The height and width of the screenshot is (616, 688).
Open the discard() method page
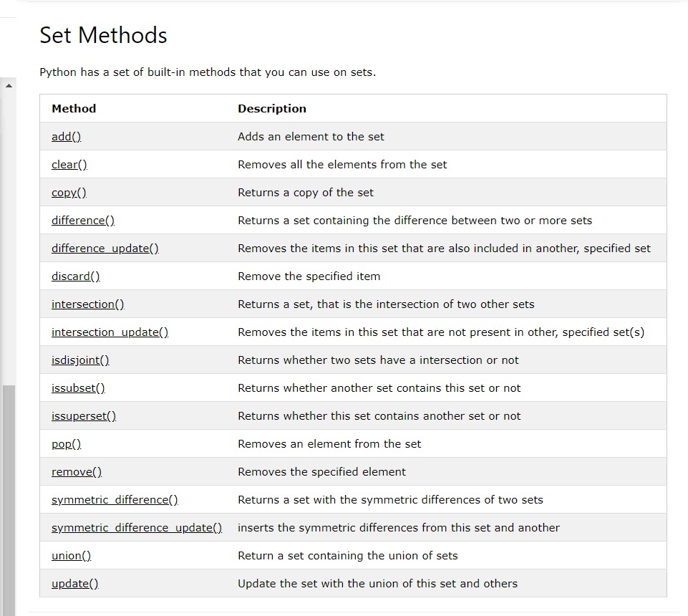pos(75,276)
